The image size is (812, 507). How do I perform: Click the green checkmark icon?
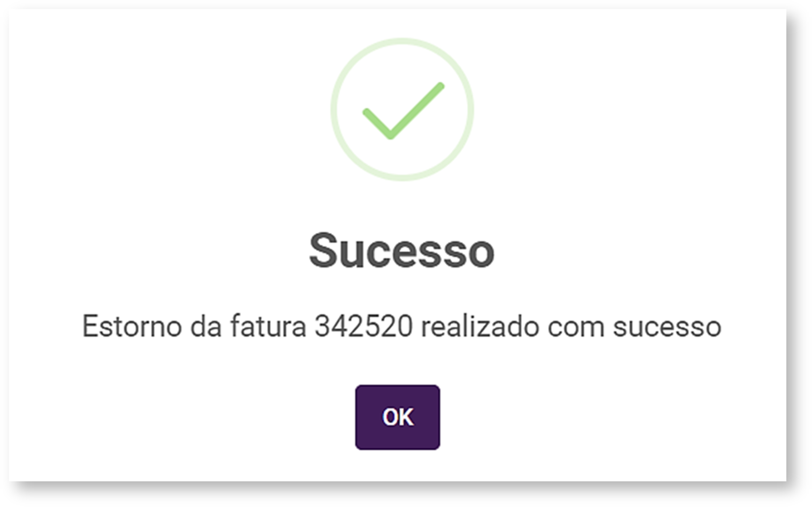(403, 111)
